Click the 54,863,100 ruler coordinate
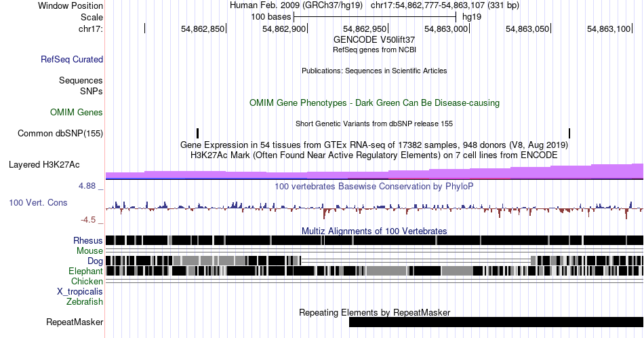This screenshot has width=644, height=338. 609,29
